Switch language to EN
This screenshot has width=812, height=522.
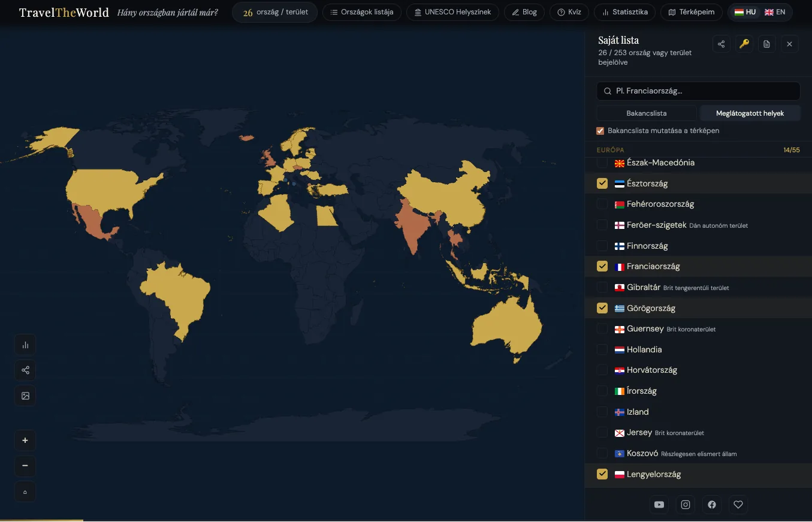(x=775, y=12)
